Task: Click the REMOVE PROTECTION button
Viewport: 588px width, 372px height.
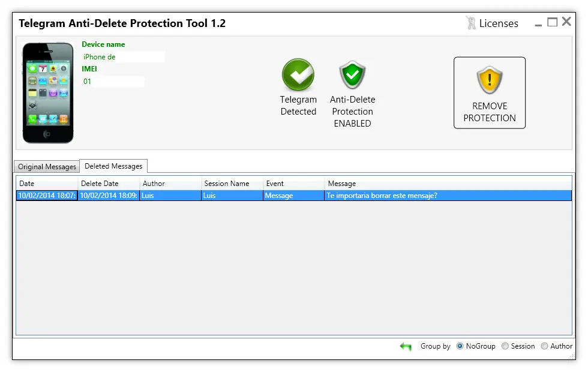Action: 490,93
